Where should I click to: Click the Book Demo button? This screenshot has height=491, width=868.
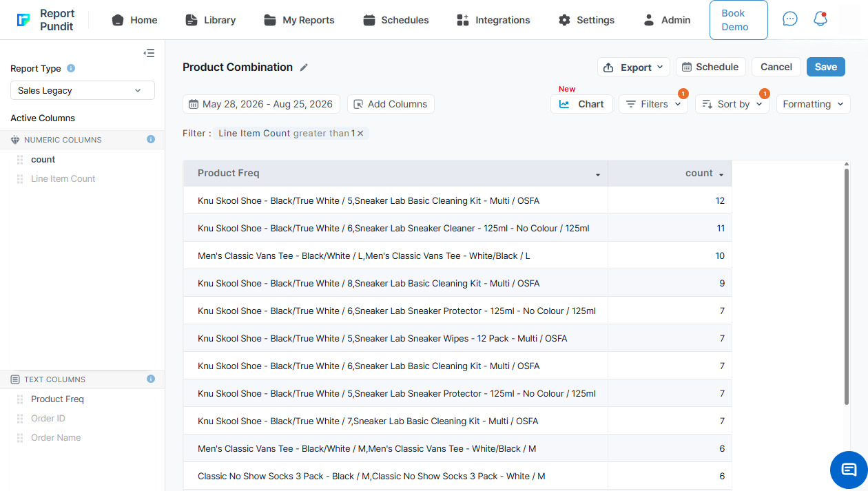click(x=738, y=20)
